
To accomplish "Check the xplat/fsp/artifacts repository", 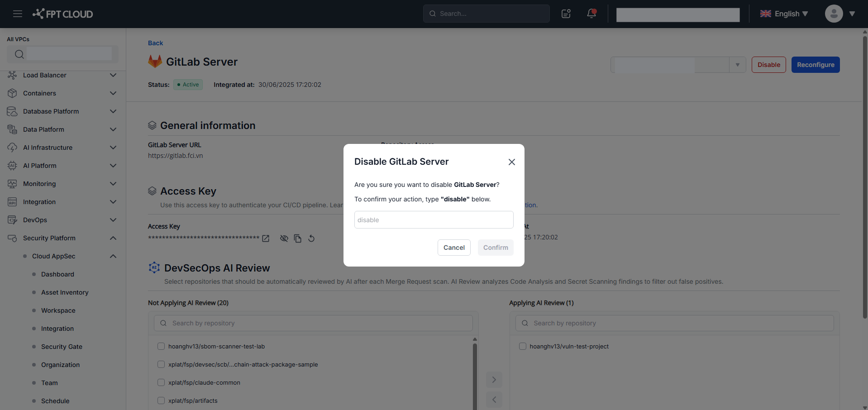I will coord(161,400).
